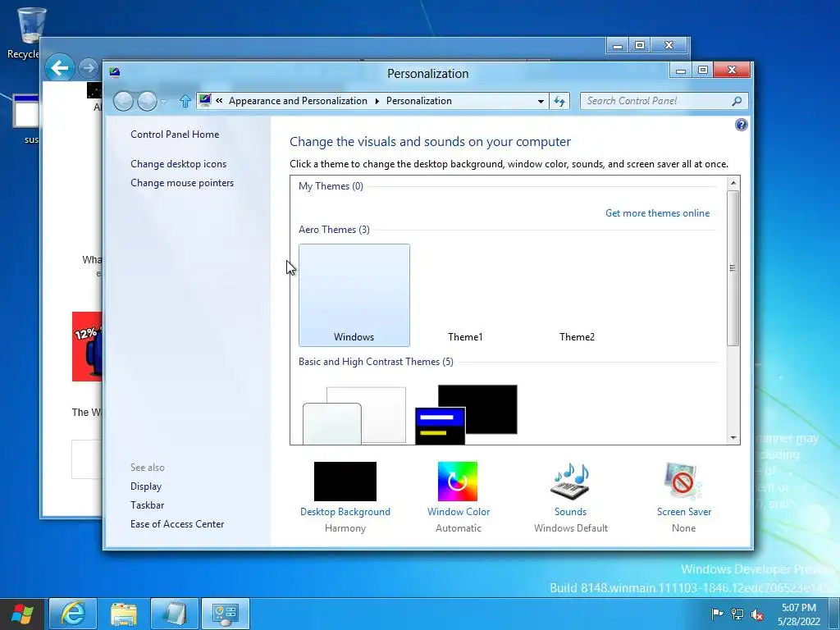Open the recent pages dropdown arrow
The width and height of the screenshot is (840, 630).
pyautogui.click(x=163, y=101)
